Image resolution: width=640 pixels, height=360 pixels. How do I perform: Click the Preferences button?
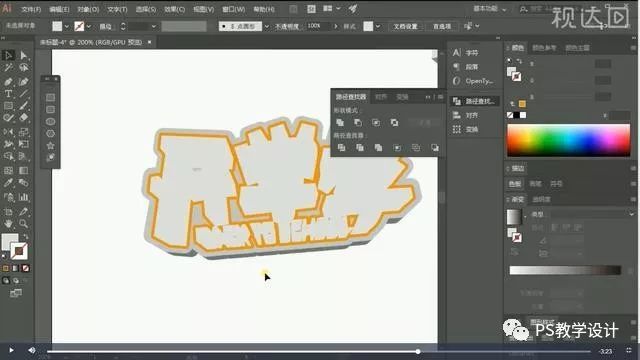(442, 26)
